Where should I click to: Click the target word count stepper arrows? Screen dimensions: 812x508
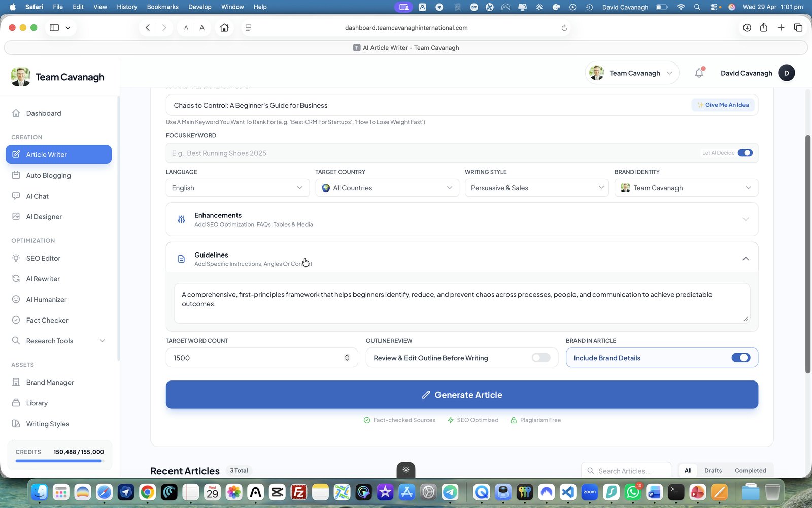tap(347, 358)
